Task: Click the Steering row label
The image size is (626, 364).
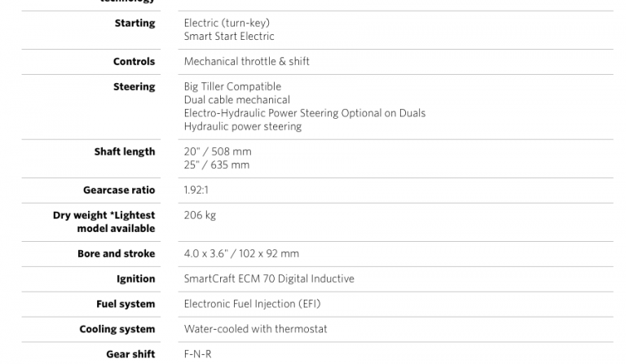Action: point(134,87)
